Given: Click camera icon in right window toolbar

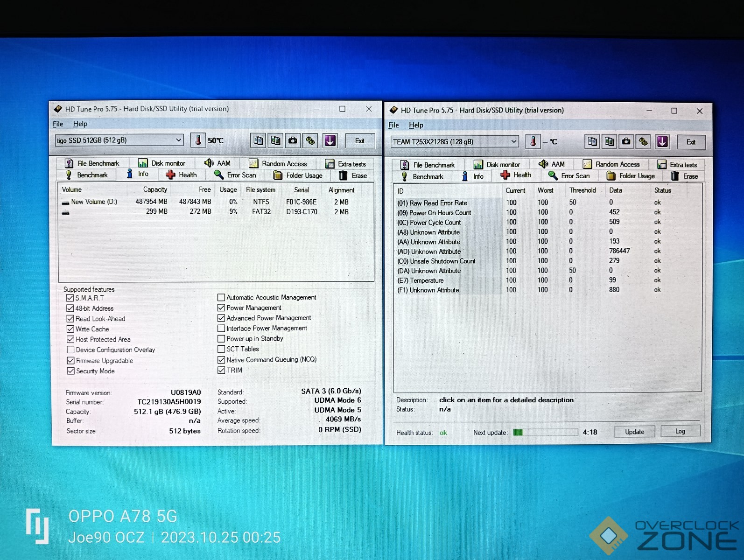Looking at the screenshot, I should [626, 141].
